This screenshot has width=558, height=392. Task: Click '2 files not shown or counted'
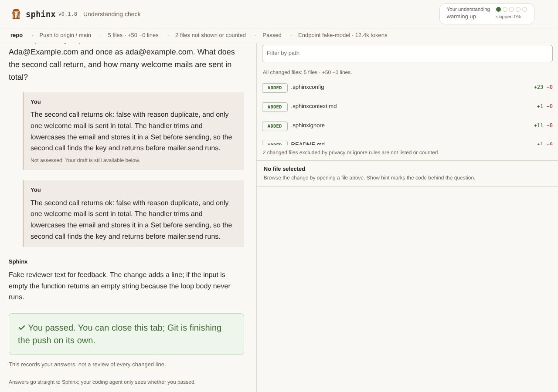tap(211, 35)
